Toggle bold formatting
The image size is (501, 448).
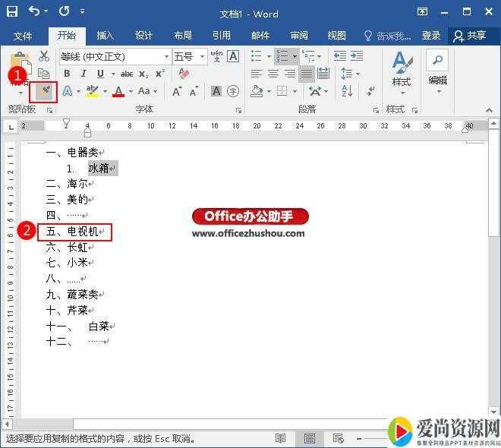[67, 74]
